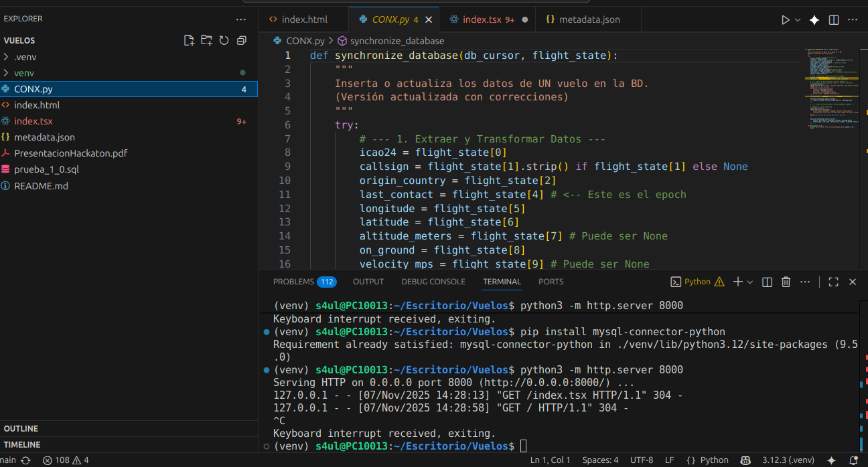Open the PROBLEMS panel tab
The image size is (868, 467).
(x=293, y=282)
